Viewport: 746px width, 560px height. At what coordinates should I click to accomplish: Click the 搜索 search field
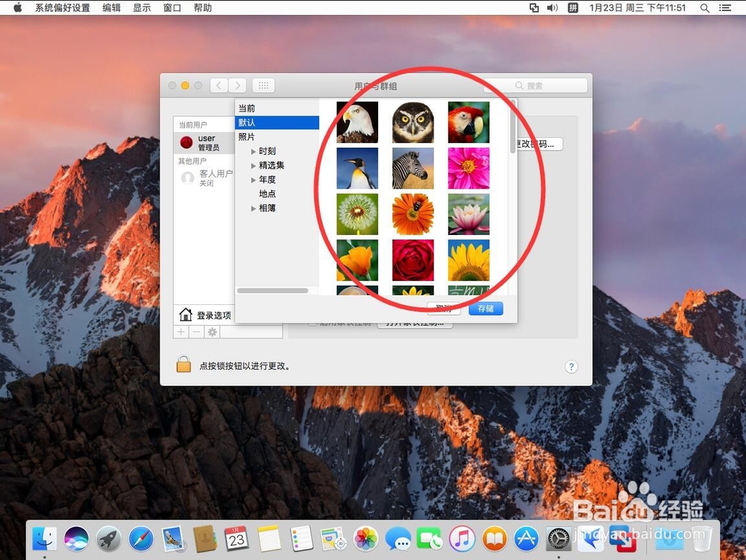pyautogui.click(x=536, y=86)
